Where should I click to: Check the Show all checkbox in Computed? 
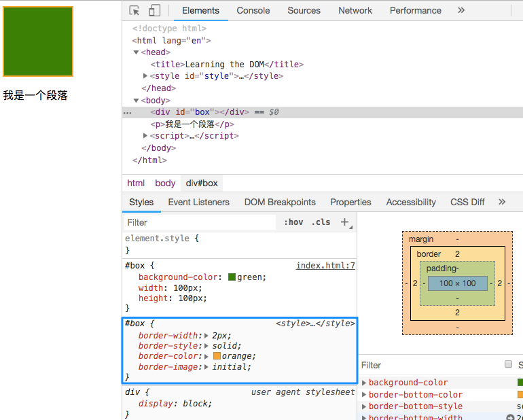coord(508,365)
